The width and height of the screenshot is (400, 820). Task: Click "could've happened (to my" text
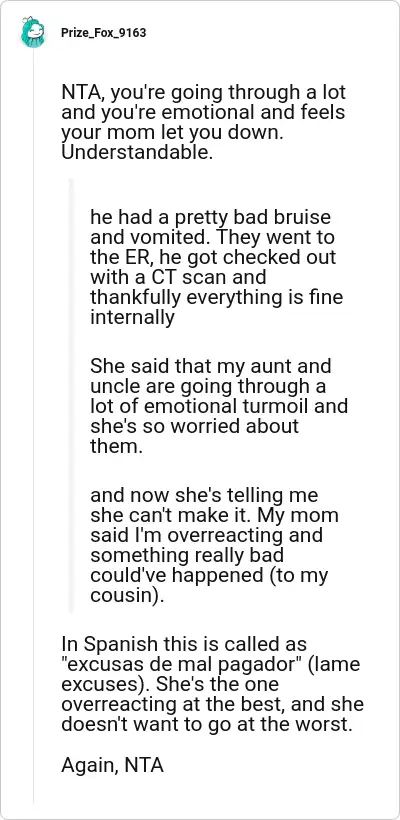point(209,574)
